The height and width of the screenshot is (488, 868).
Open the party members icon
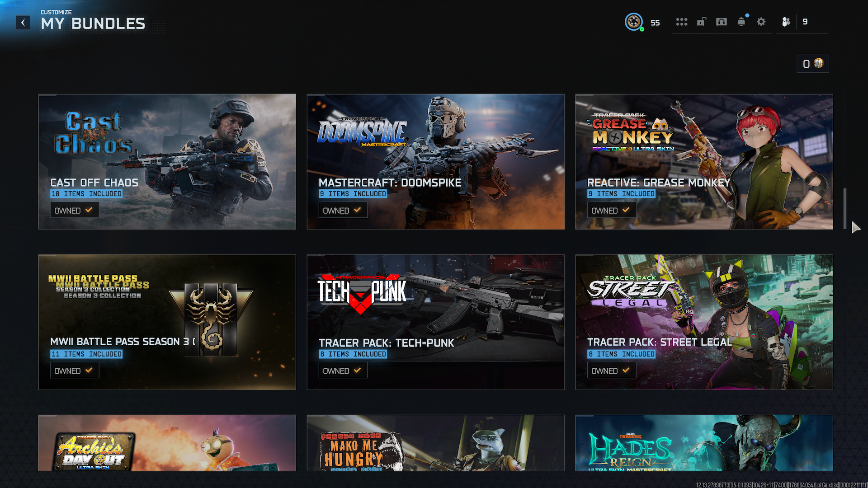point(786,22)
